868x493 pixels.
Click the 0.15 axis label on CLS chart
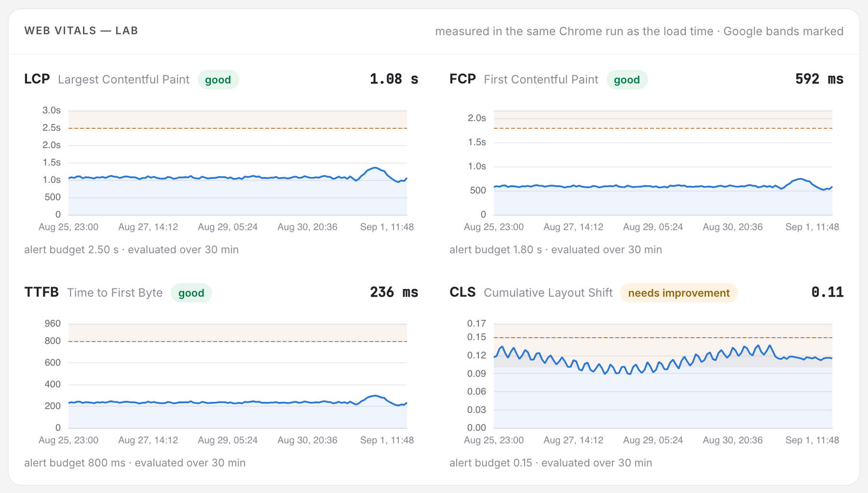[x=476, y=337]
